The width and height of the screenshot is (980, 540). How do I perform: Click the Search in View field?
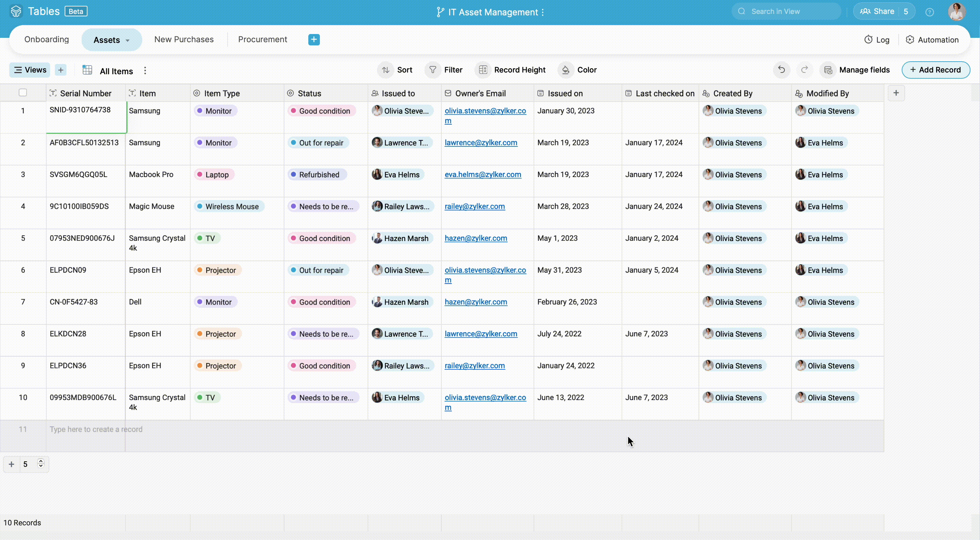(x=786, y=12)
